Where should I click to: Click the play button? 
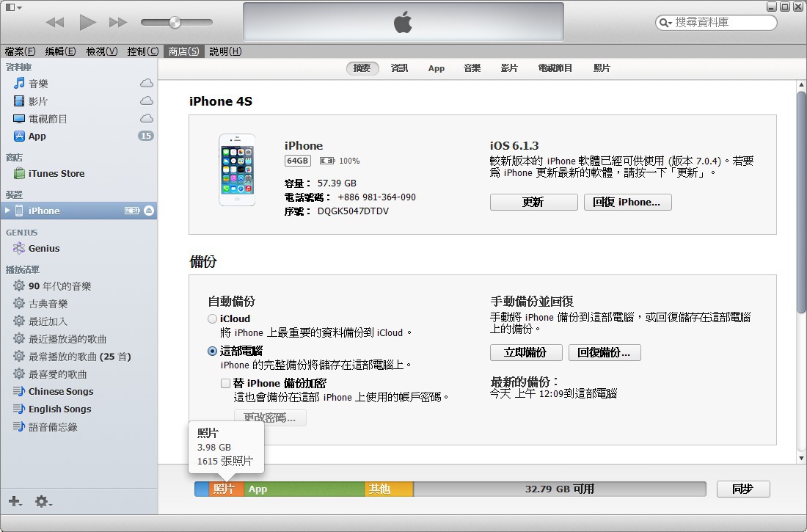(87, 22)
